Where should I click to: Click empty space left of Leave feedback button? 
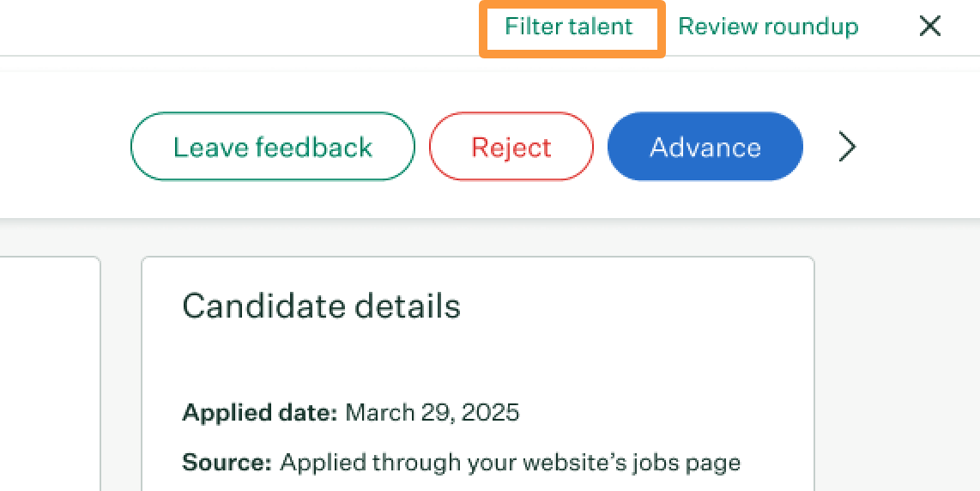coord(63,147)
